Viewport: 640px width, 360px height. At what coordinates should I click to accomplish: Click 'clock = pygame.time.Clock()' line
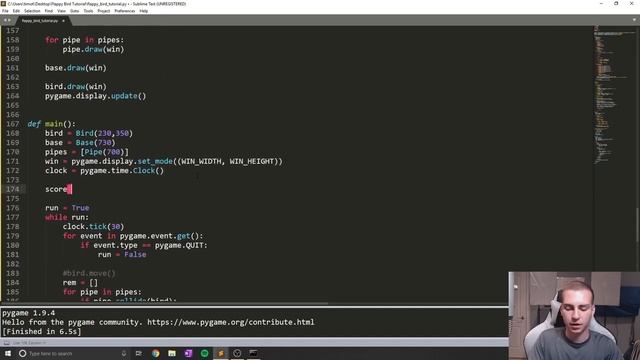pyautogui.click(x=104, y=171)
